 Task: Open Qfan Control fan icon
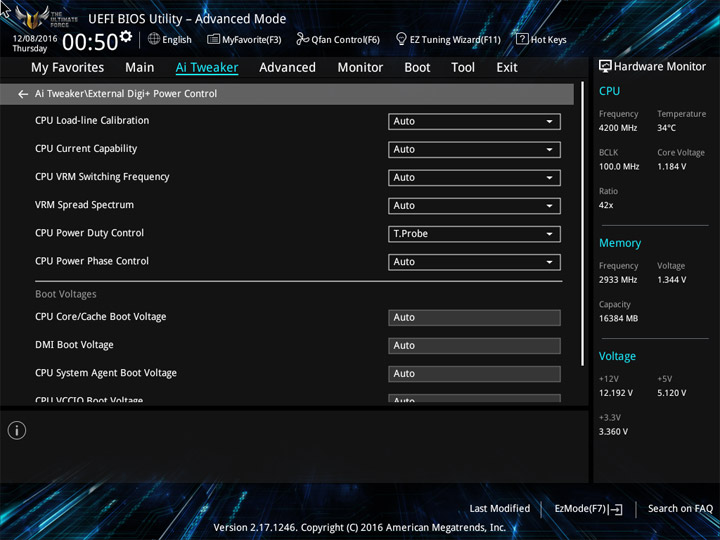pyautogui.click(x=302, y=39)
